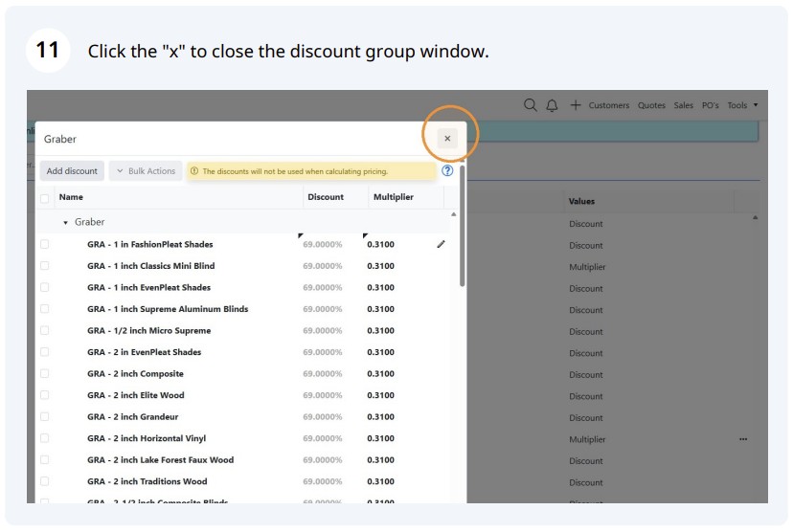Check GRA - 2 inch Grandeur
The height and width of the screenshot is (532, 793).
click(x=45, y=417)
